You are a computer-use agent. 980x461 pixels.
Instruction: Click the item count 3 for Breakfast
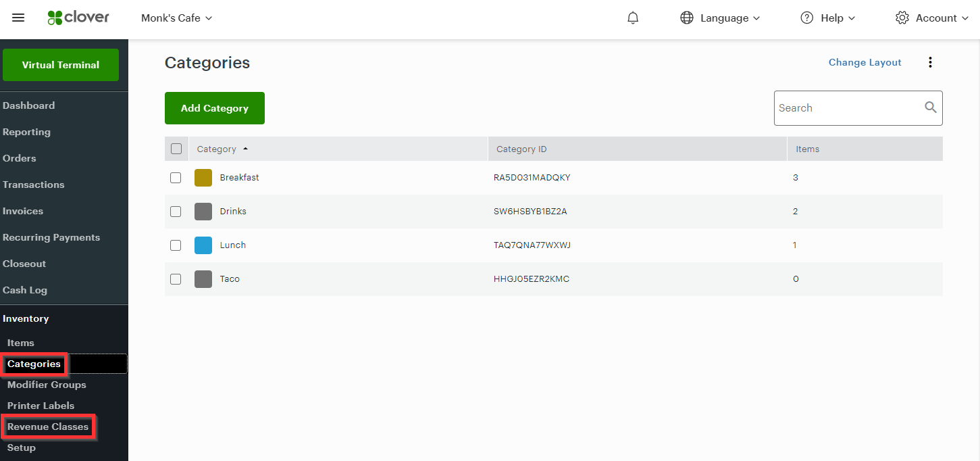pos(796,178)
